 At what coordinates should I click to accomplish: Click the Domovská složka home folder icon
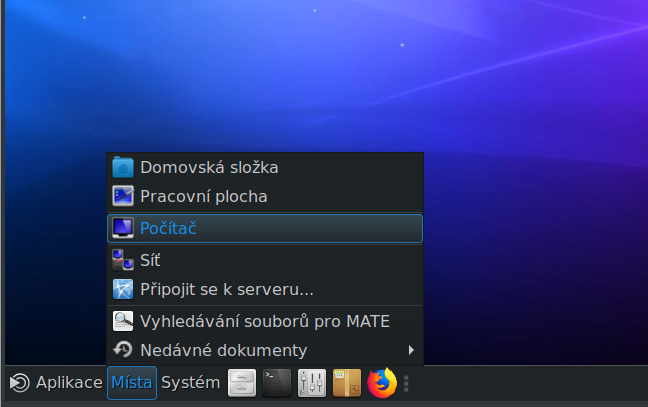point(123,167)
